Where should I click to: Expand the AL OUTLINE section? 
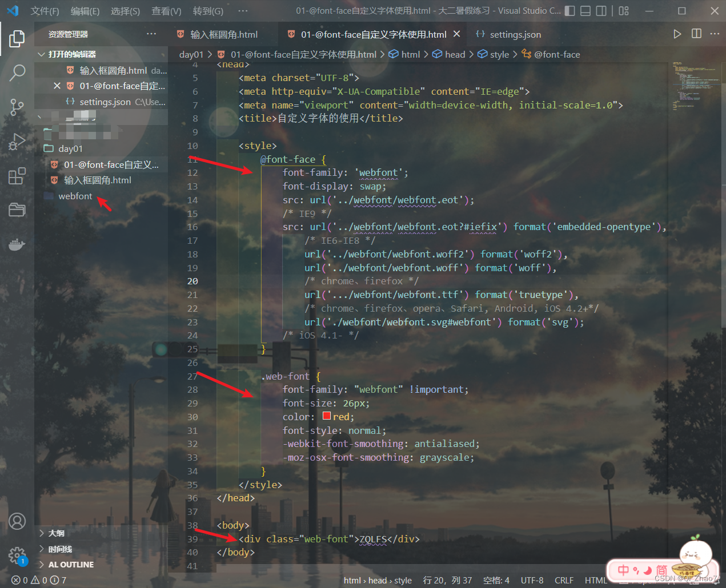coord(101,565)
